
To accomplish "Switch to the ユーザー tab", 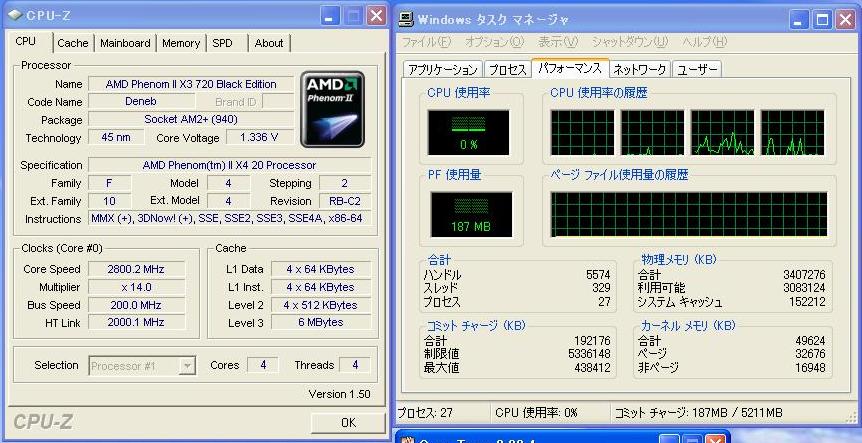I will 697,69.
